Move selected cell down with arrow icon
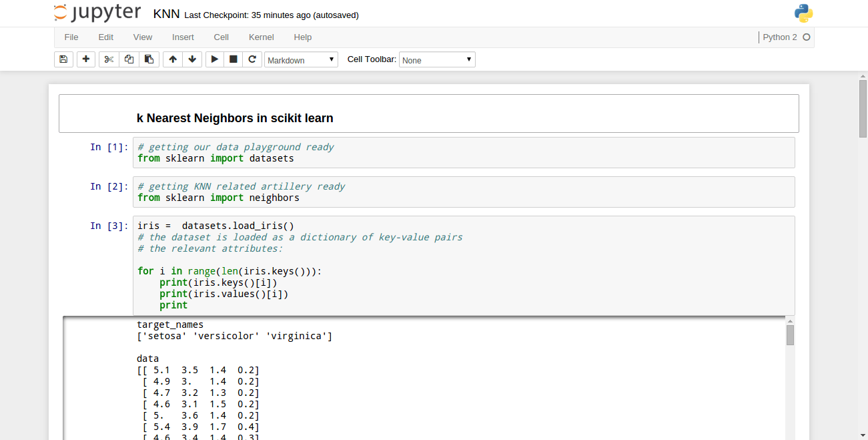 pyautogui.click(x=192, y=59)
